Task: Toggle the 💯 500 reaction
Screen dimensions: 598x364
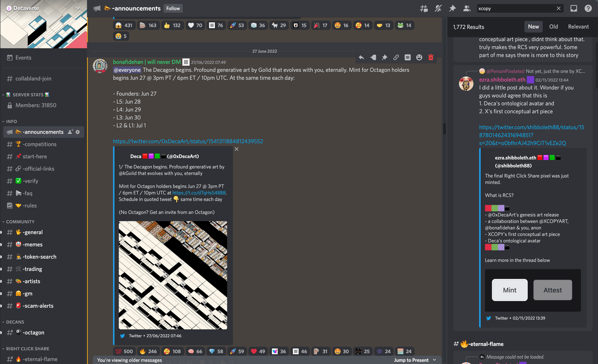Action: tap(124, 351)
